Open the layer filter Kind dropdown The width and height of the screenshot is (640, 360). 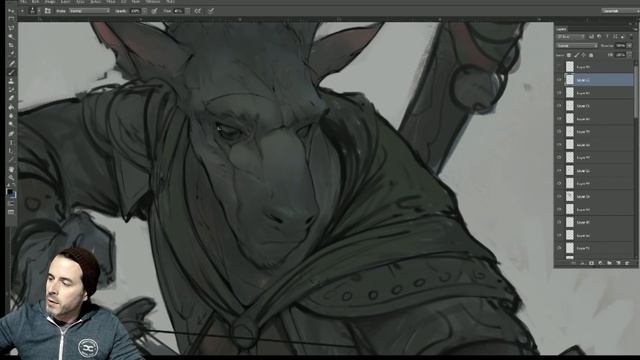click(x=570, y=36)
